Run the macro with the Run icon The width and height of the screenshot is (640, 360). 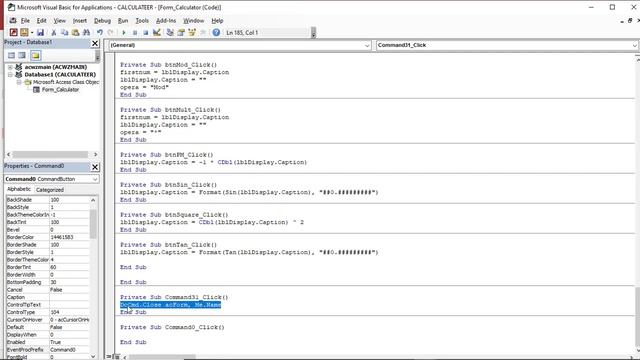(x=124, y=33)
